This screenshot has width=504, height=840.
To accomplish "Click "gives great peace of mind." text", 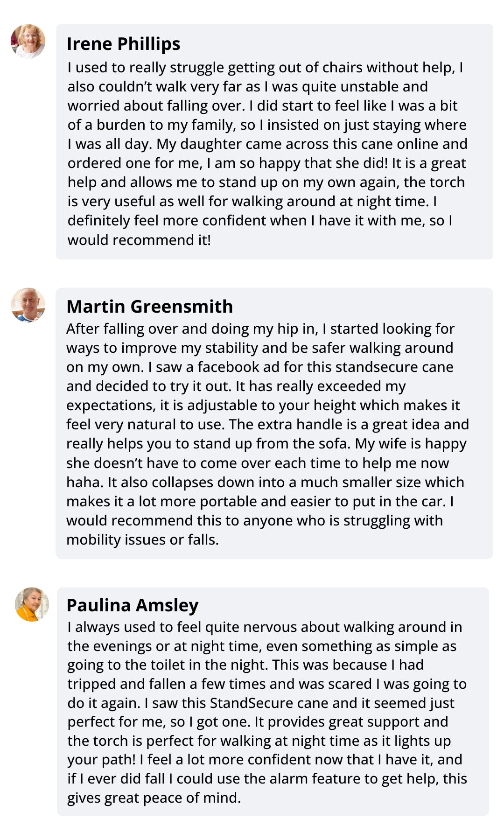I will (x=154, y=798).
